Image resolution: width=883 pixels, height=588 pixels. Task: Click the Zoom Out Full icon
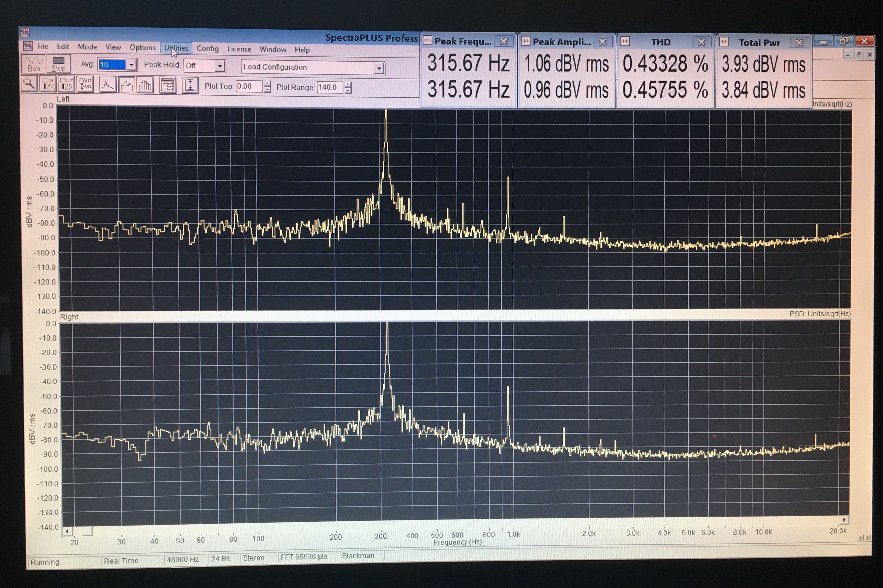point(85,84)
